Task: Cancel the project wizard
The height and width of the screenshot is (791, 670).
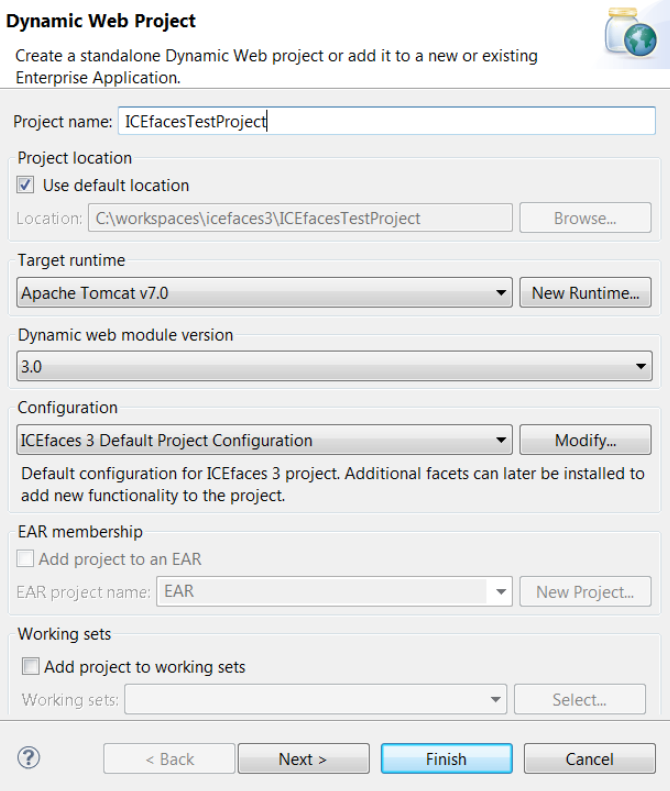Action: (x=589, y=759)
